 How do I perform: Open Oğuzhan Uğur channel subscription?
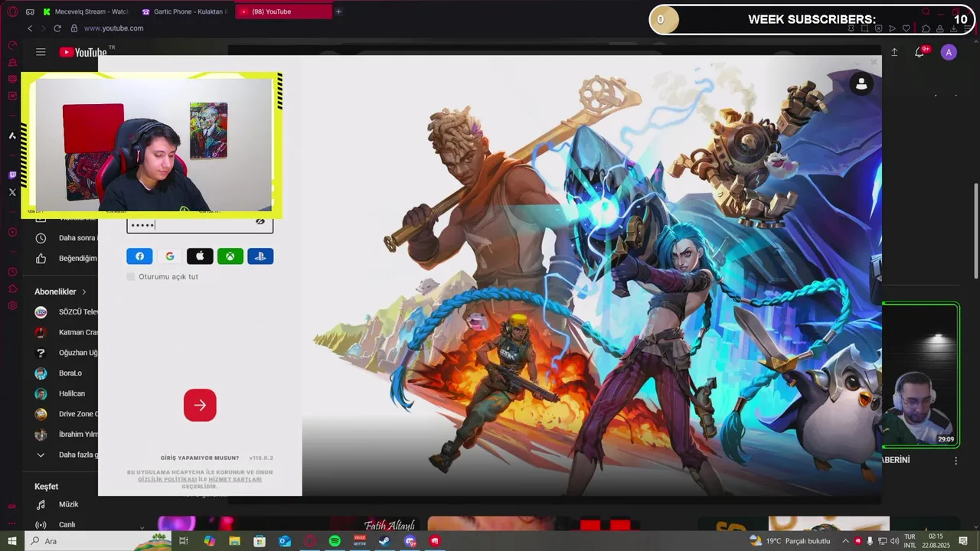coord(67,353)
